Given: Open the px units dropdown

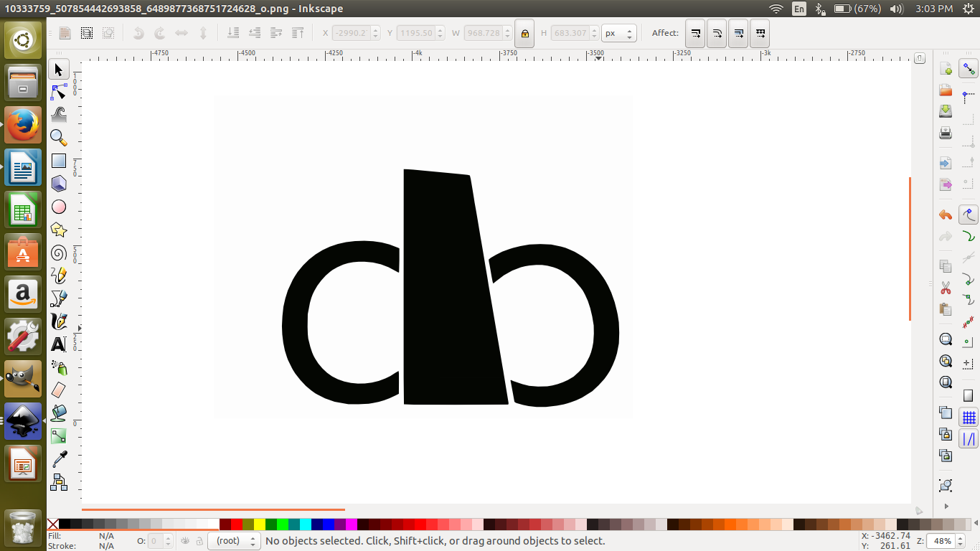Looking at the screenshot, I should pyautogui.click(x=619, y=33).
